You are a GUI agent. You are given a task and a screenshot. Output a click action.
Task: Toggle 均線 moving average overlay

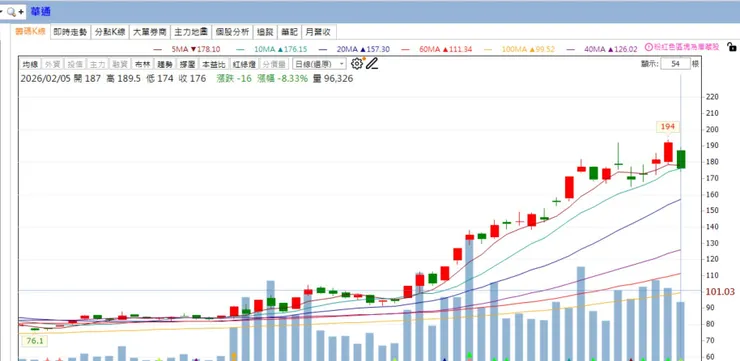30,64
